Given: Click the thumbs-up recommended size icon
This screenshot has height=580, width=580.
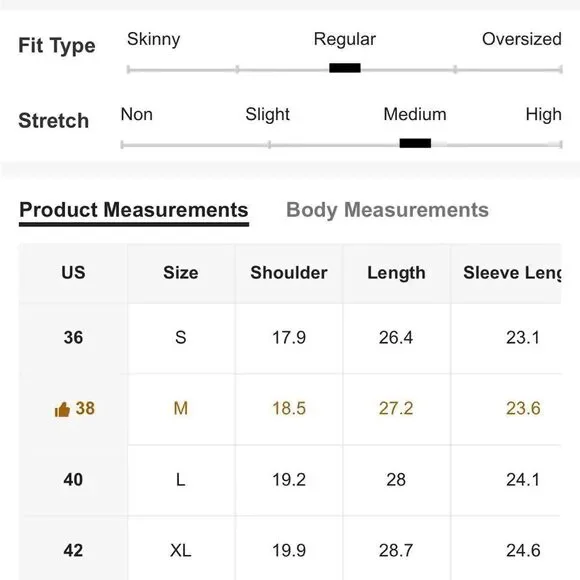Looking at the screenshot, I should [x=62, y=409].
